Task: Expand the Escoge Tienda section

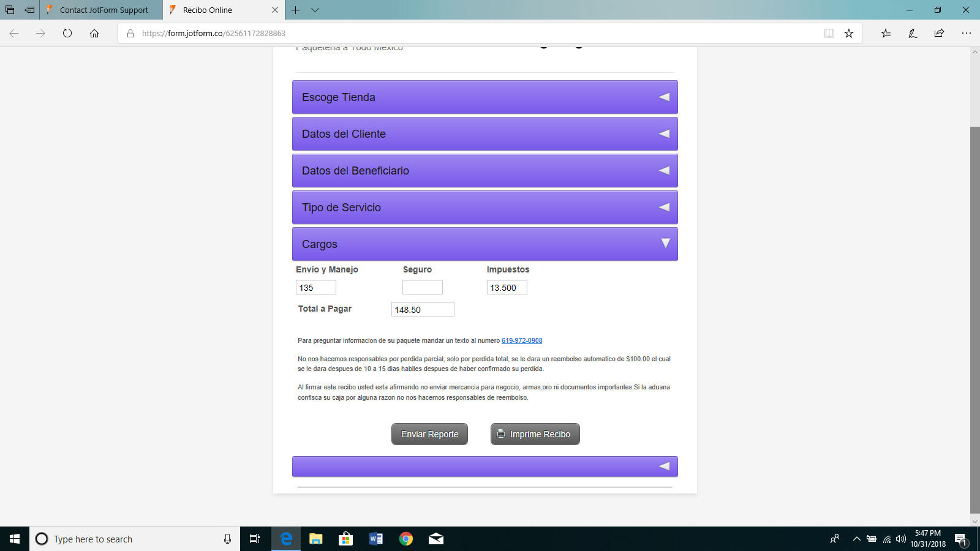Action: 484,97
